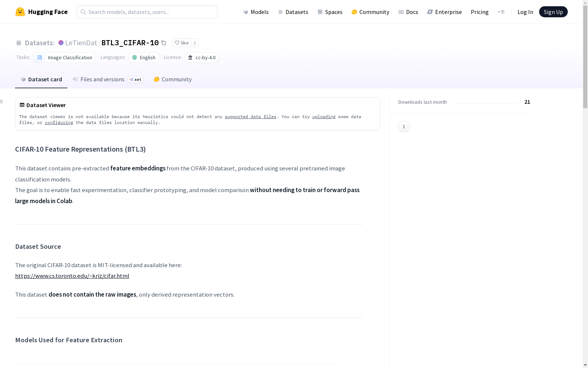Open the like count showing 1

coord(195,43)
